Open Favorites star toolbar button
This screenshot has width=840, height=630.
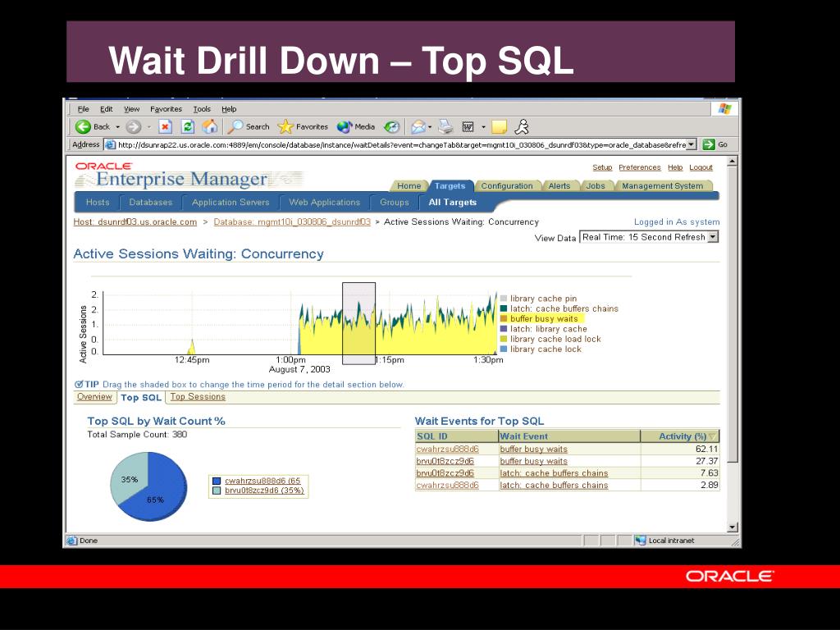pos(303,127)
